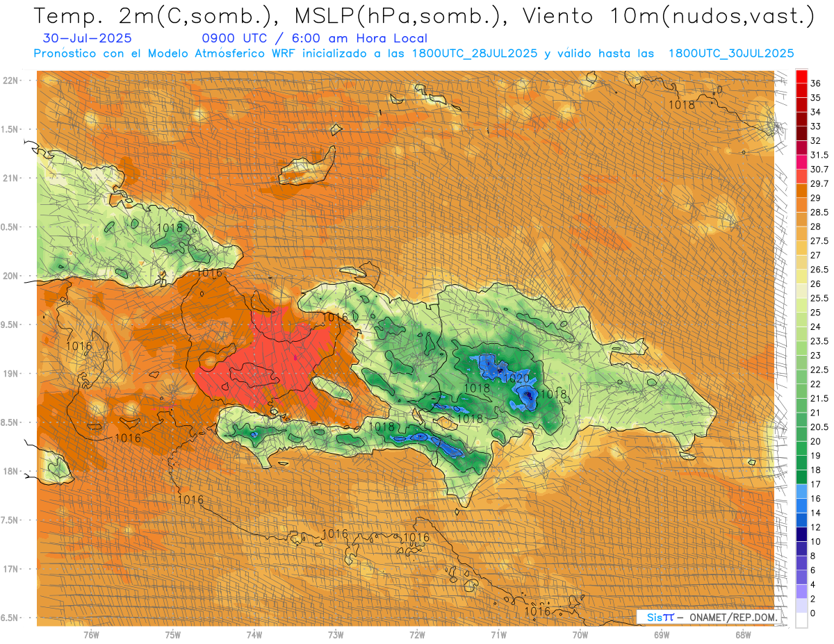Image resolution: width=834 pixels, height=644 pixels.
Task: Pick the white swatch below the 0 label
Action: point(801,620)
